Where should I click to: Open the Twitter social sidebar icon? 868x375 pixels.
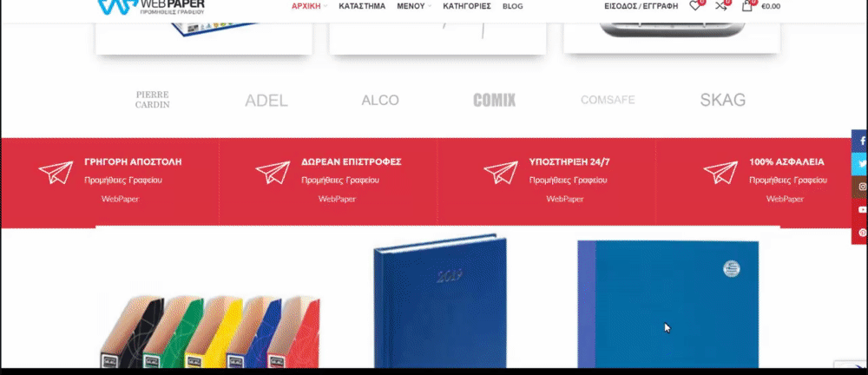[859, 164]
